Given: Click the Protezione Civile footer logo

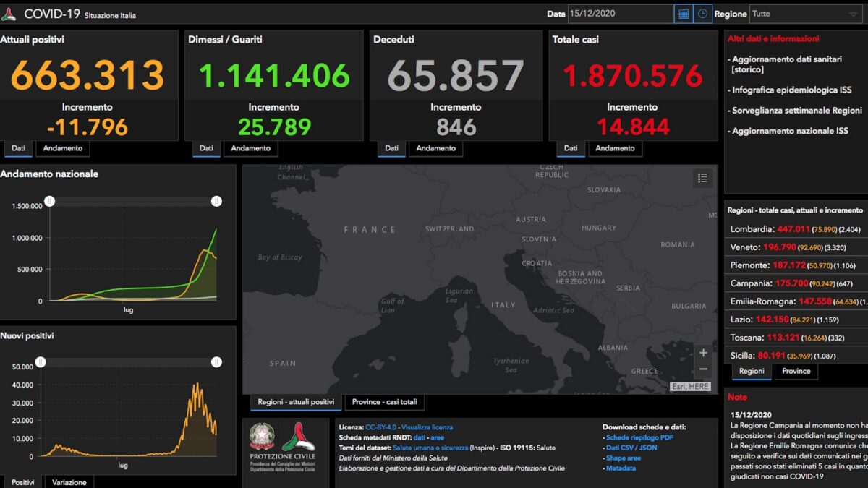Looking at the screenshot, I should [x=298, y=437].
